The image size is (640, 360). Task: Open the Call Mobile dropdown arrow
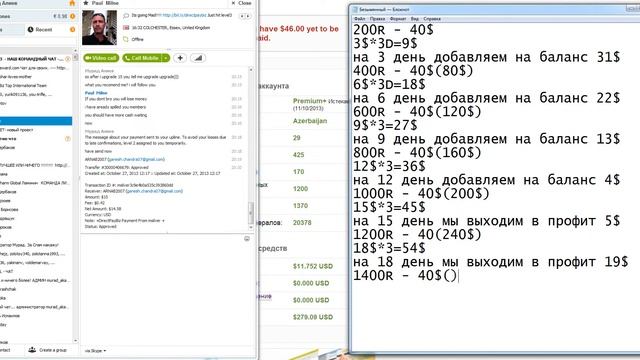166,58
